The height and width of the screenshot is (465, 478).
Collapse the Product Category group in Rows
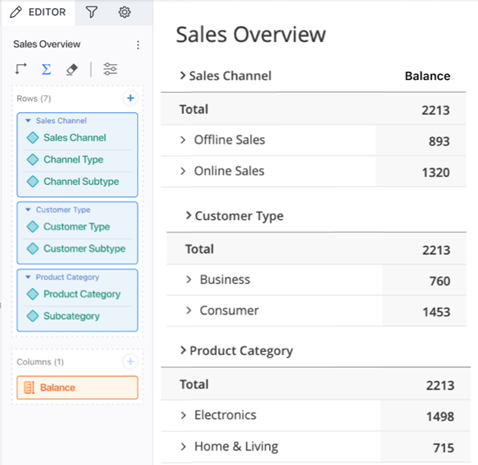[28, 277]
